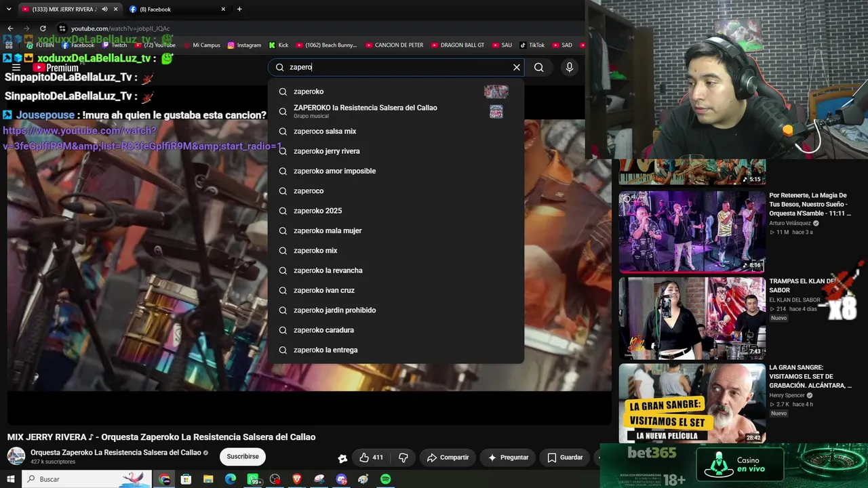Open a new browser tab

(239, 9)
